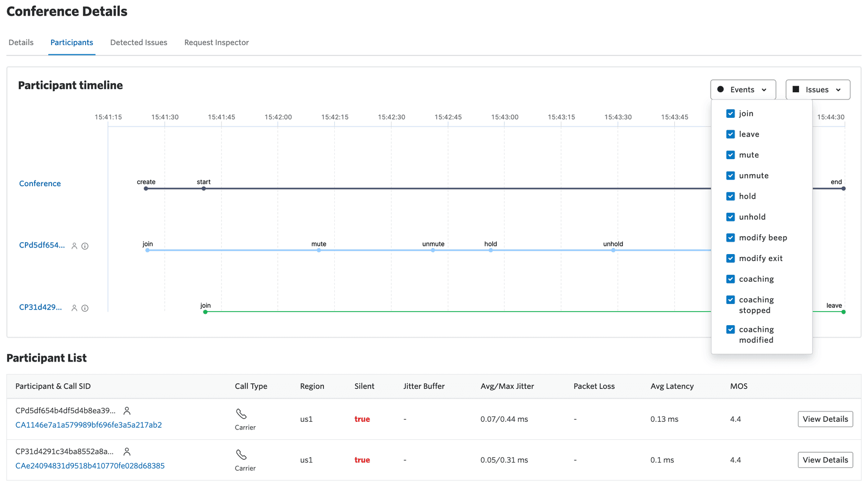Uncheck coaching stopped in Events dropdown
The height and width of the screenshot is (487, 868).
click(730, 300)
